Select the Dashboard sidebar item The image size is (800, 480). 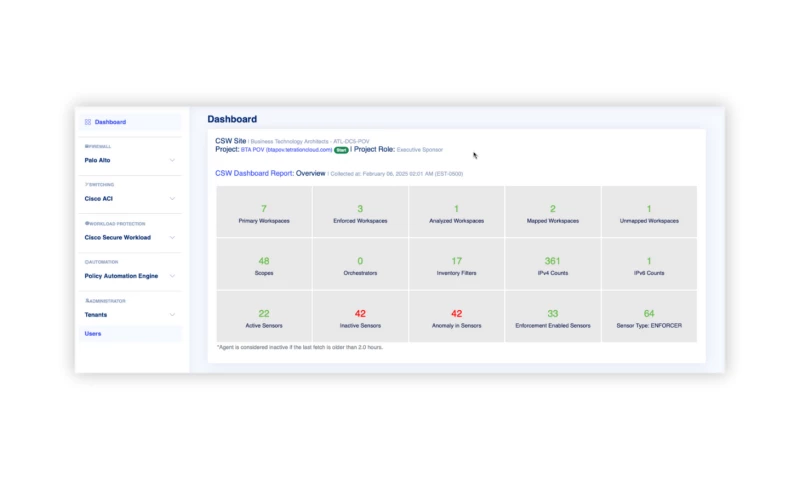pos(110,122)
